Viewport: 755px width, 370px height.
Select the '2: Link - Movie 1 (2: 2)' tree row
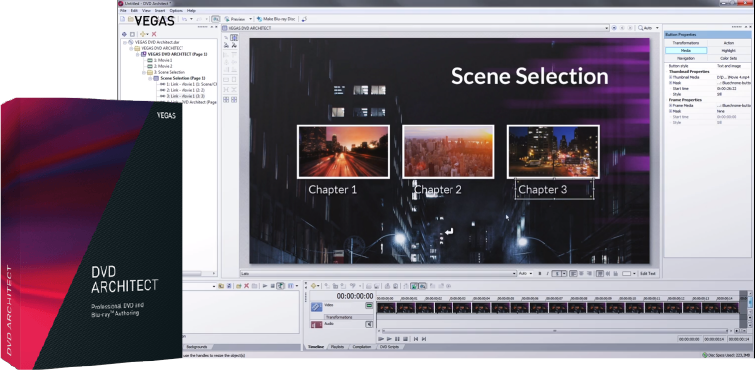[186, 90]
